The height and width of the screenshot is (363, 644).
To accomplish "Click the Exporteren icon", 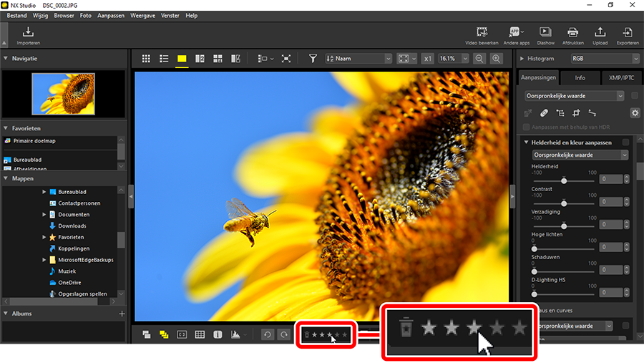I will click(x=628, y=32).
